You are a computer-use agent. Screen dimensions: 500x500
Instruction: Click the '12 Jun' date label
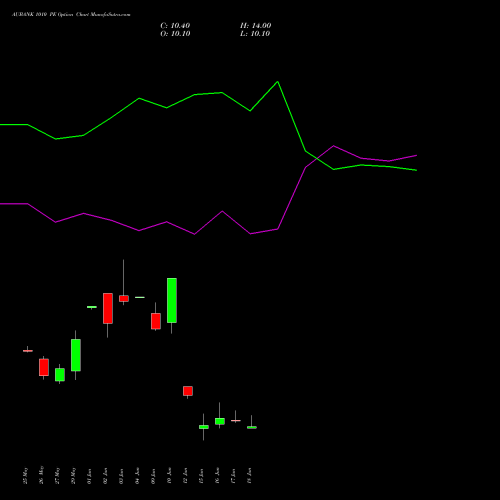click(186, 476)
